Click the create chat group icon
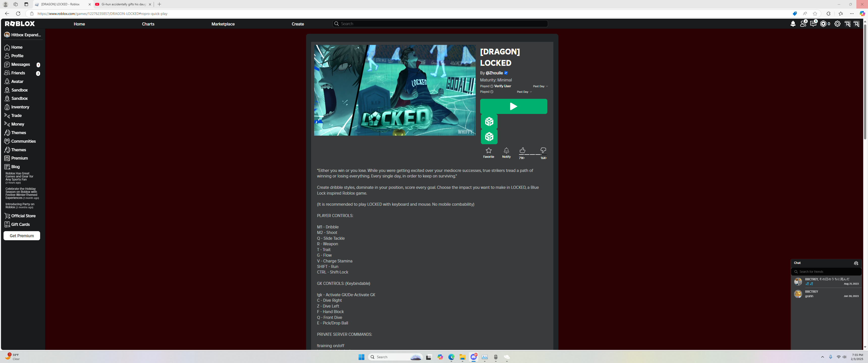The image size is (868, 363). [x=856, y=263]
